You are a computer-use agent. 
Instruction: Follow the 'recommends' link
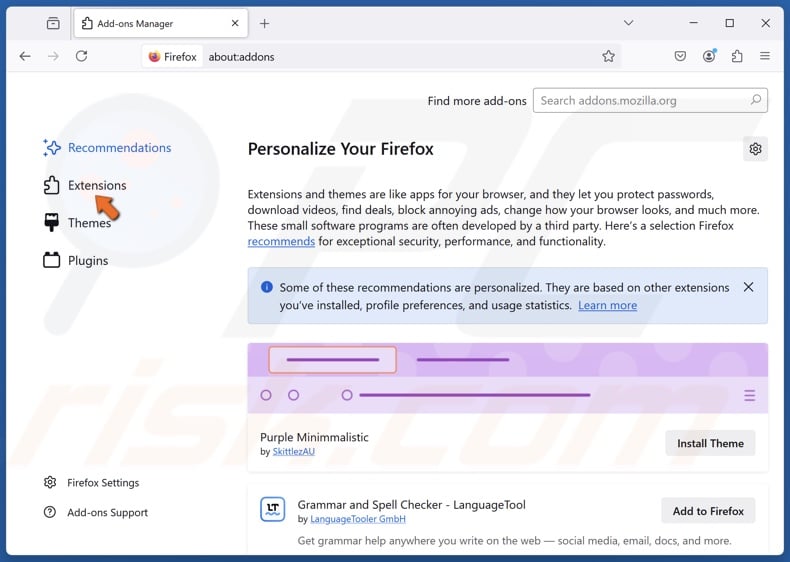(x=281, y=241)
